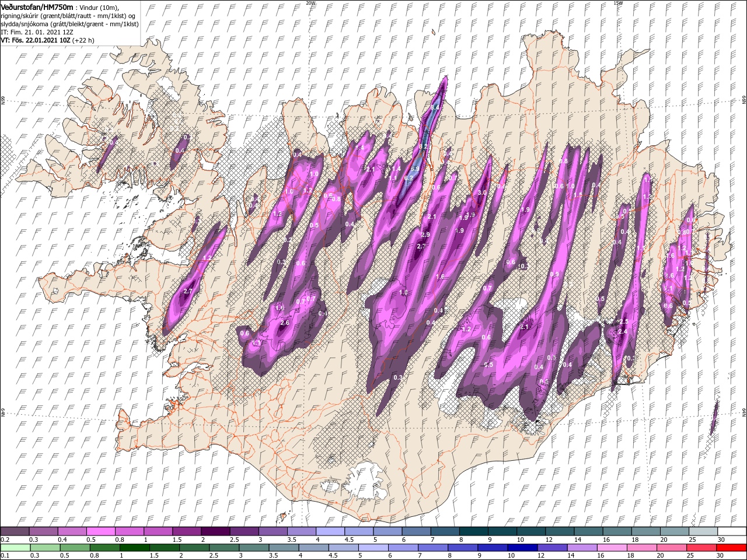Pick upper-row light blue swatch at 4
Screen dimensions: 747x560
(x=330, y=531)
